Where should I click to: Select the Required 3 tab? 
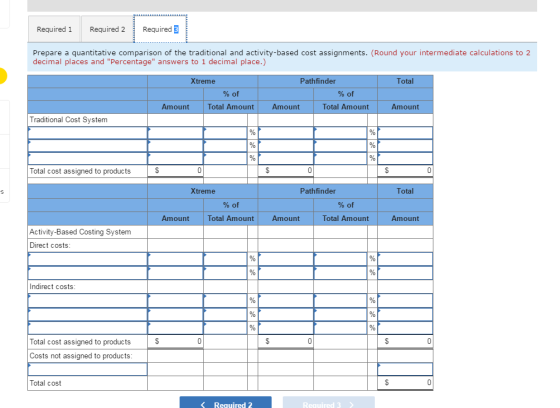pos(160,29)
